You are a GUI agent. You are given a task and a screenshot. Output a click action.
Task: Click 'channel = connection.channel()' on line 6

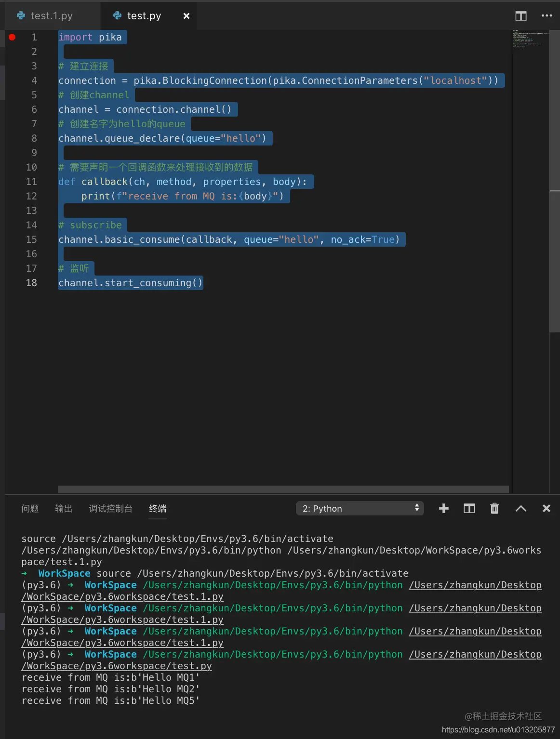145,109
